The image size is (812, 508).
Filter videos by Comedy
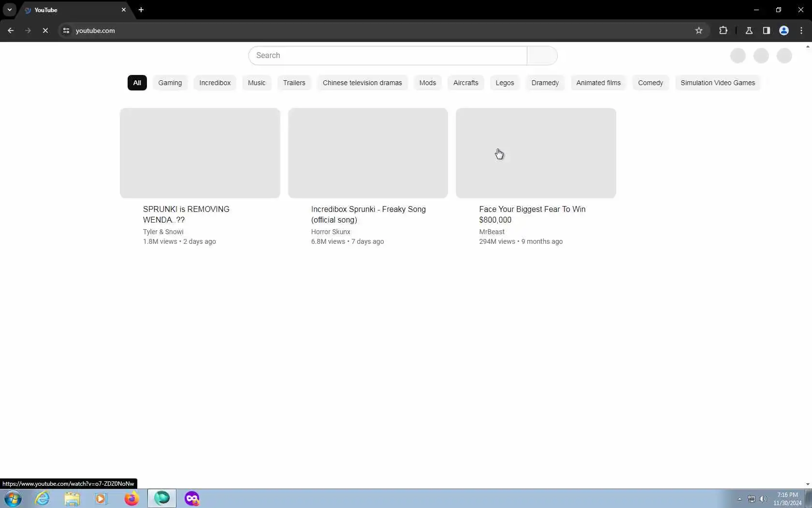point(651,83)
